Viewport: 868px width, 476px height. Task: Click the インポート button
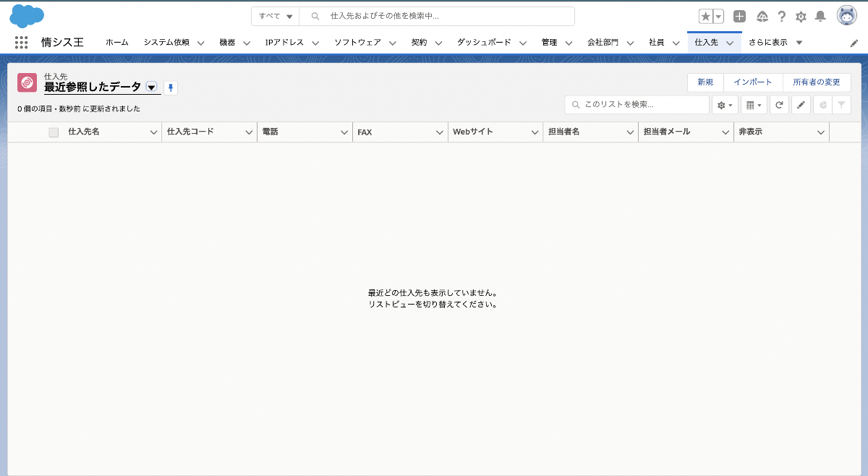click(753, 82)
